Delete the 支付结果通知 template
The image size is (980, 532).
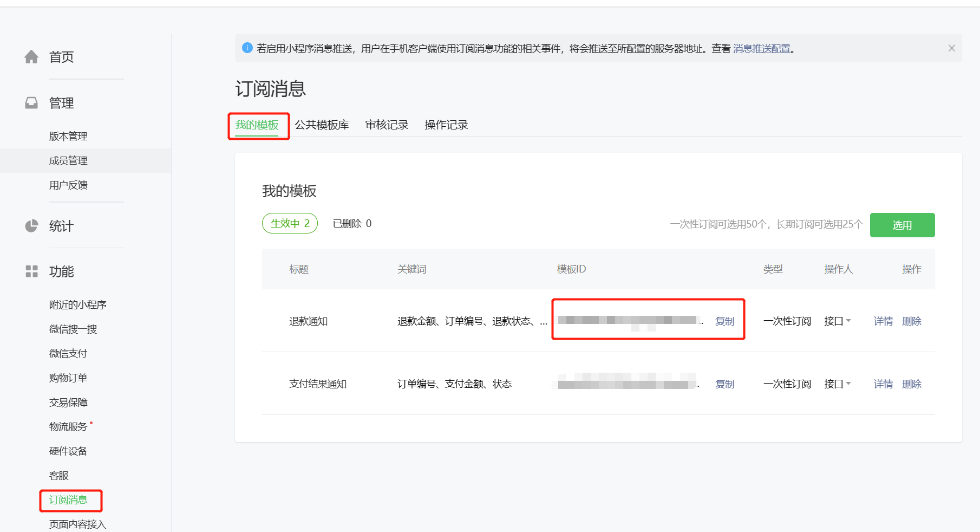coord(912,384)
